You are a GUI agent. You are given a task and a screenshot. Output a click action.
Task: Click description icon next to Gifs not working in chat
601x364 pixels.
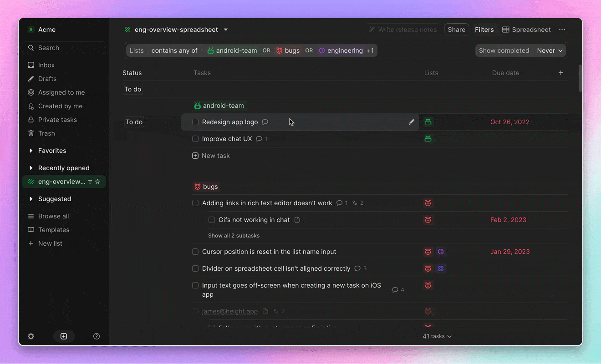click(297, 220)
